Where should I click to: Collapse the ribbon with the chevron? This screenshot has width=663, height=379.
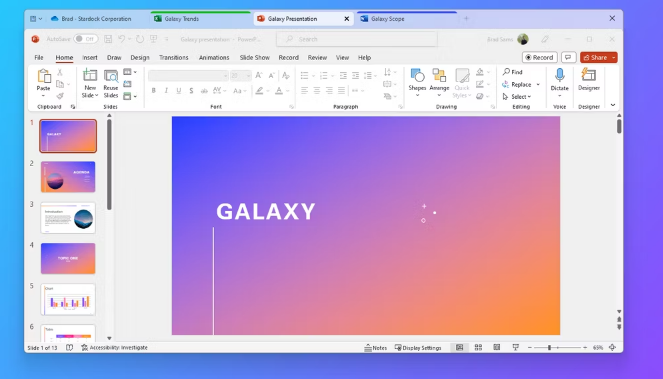(x=613, y=105)
